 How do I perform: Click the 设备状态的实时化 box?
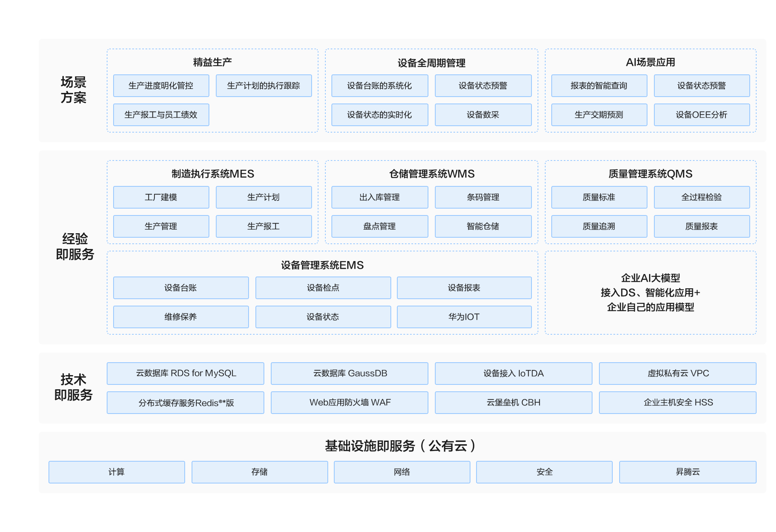tap(380, 115)
